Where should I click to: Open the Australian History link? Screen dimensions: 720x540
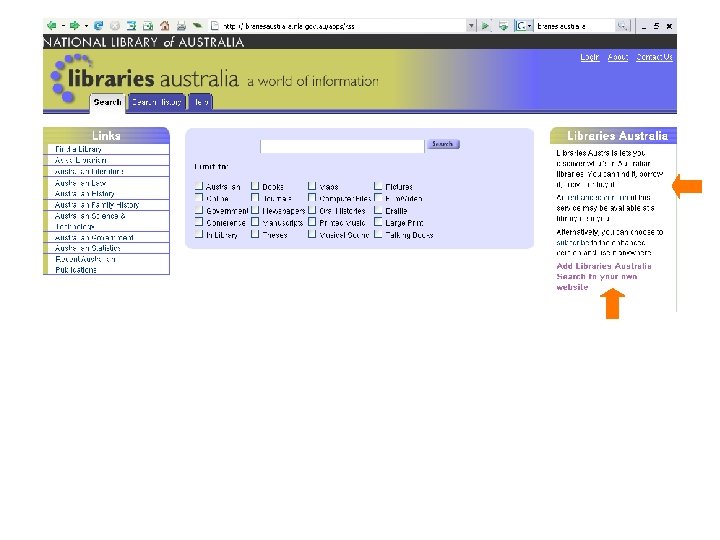pos(84,193)
